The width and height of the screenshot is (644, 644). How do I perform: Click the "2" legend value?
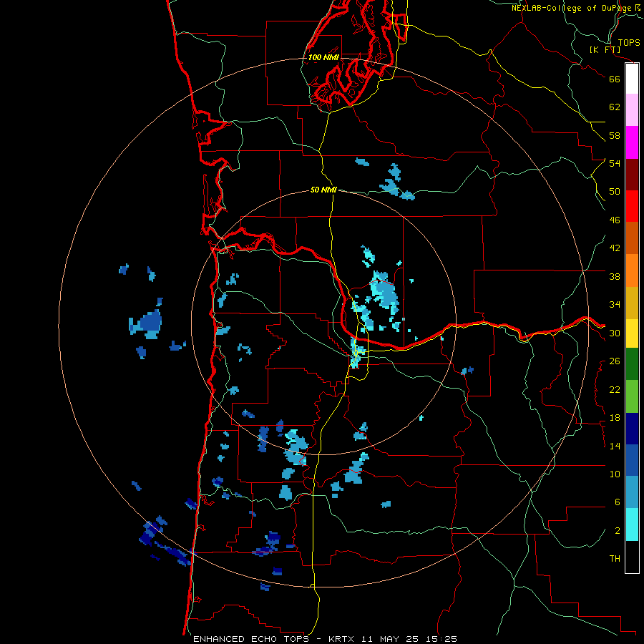point(617,531)
